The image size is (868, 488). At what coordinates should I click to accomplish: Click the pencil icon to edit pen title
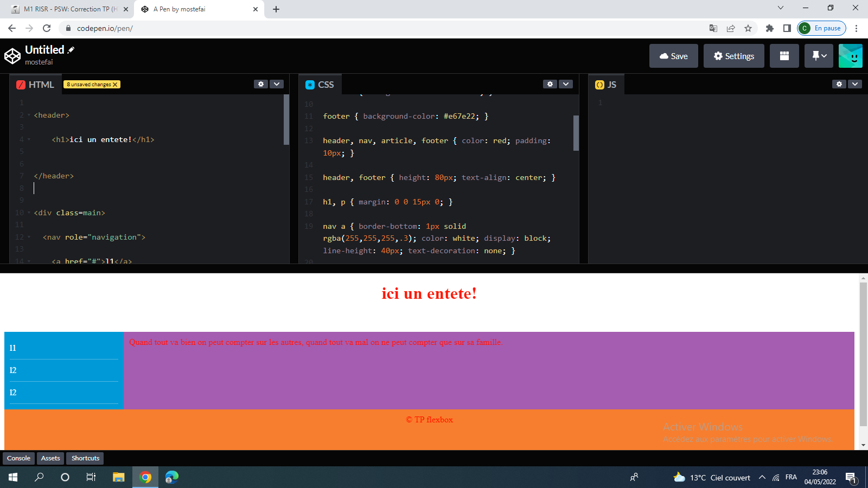pyautogui.click(x=71, y=50)
